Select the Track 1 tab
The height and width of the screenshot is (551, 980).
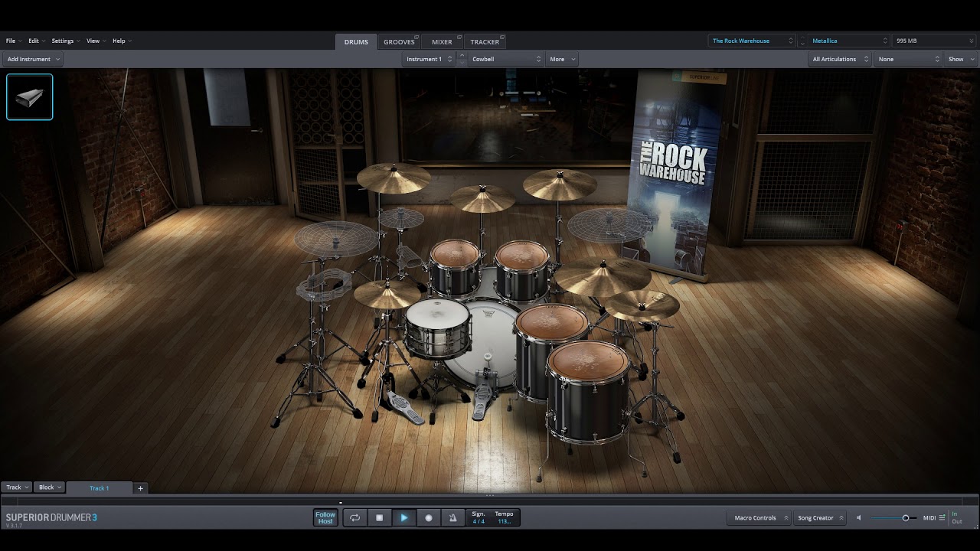tap(100, 487)
